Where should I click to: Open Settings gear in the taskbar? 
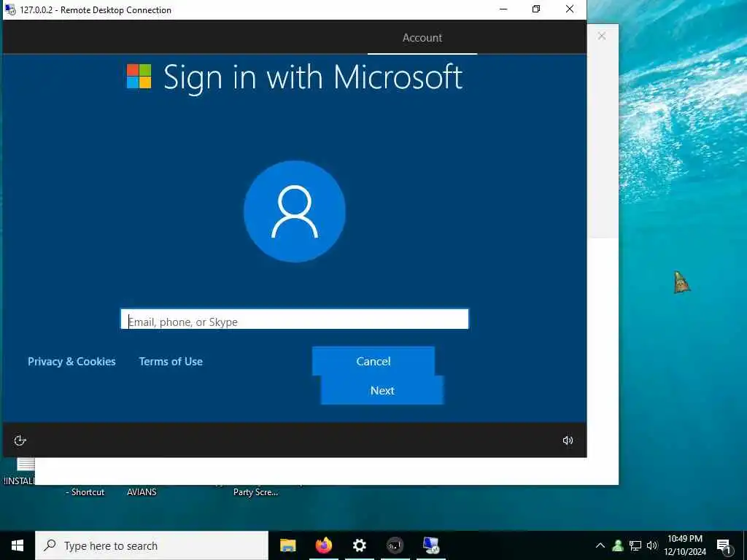pyautogui.click(x=359, y=545)
